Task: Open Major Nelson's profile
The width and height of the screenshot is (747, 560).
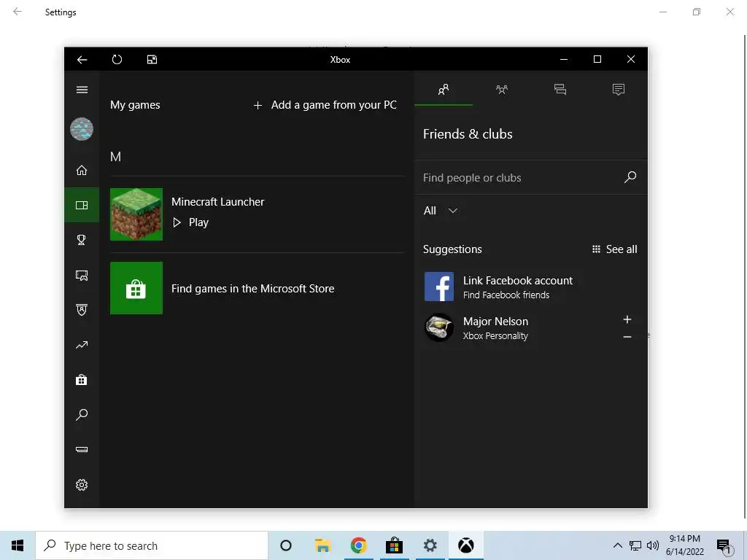Action: pos(495,322)
